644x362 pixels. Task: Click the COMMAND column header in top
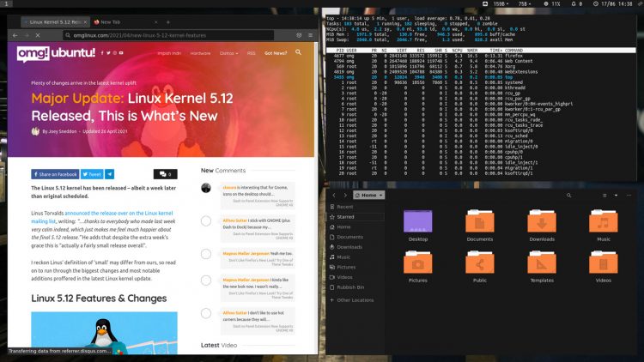513,51
